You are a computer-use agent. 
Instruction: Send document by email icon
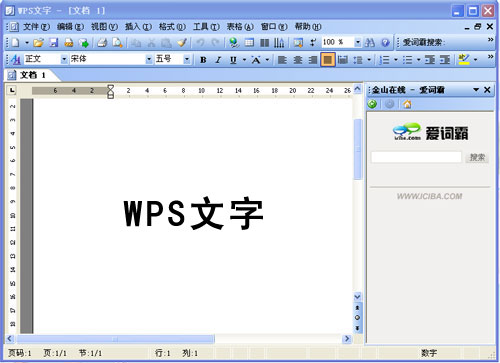click(84, 42)
